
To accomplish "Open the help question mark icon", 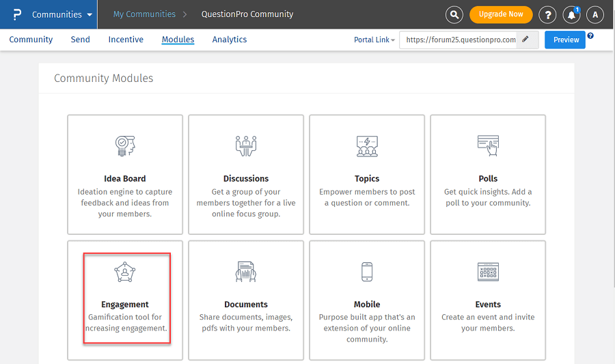I will point(547,14).
